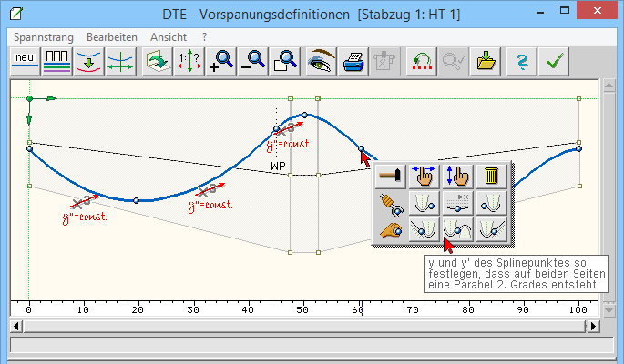This screenshot has width=624, height=364.
Task: Click the blue question mark help icon
Action: tap(520, 62)
